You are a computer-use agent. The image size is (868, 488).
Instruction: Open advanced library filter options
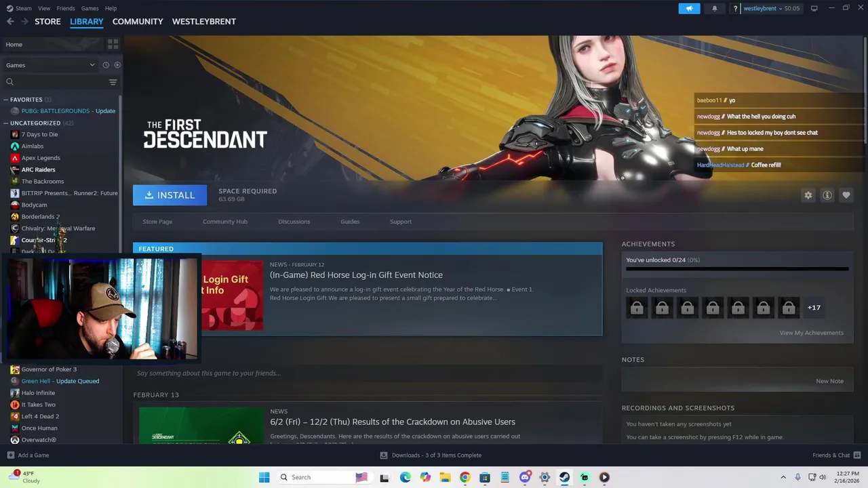113,82
